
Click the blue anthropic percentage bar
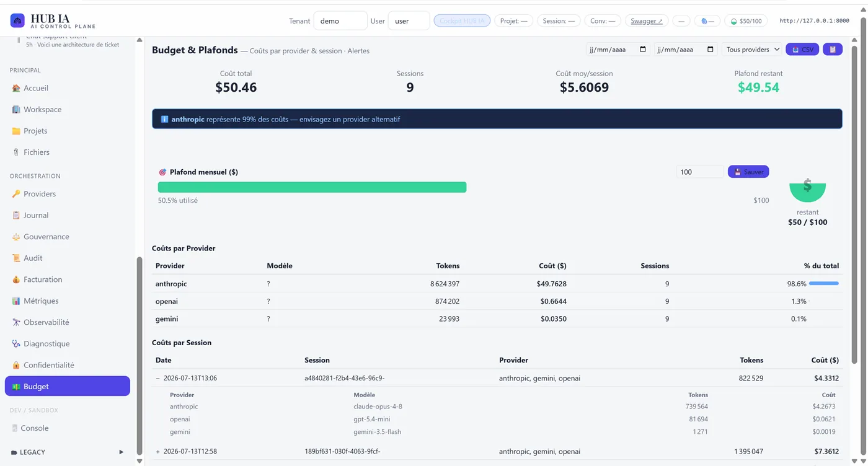pos(824,284)
